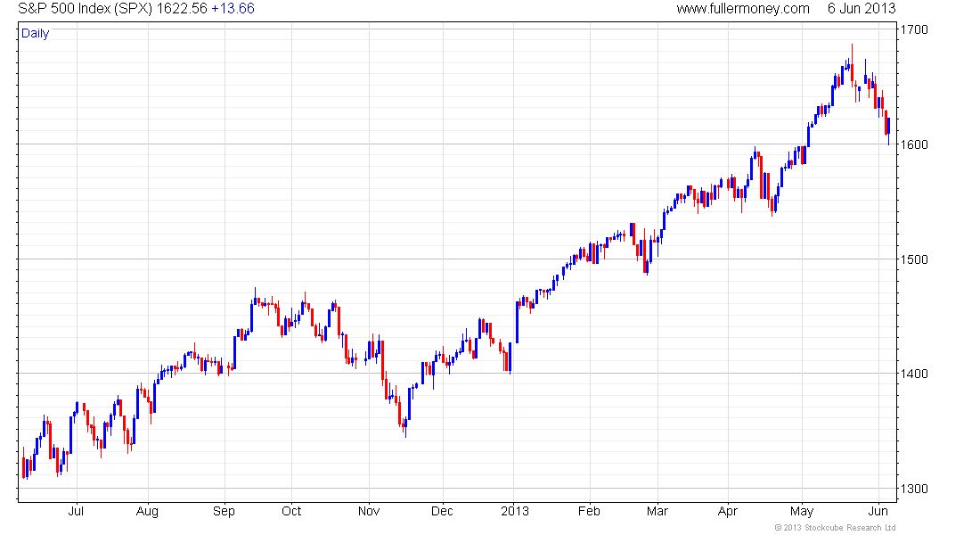This screenshot has width=980, height=535.
Task: Click the May month axis label
Action: [801, 512]
